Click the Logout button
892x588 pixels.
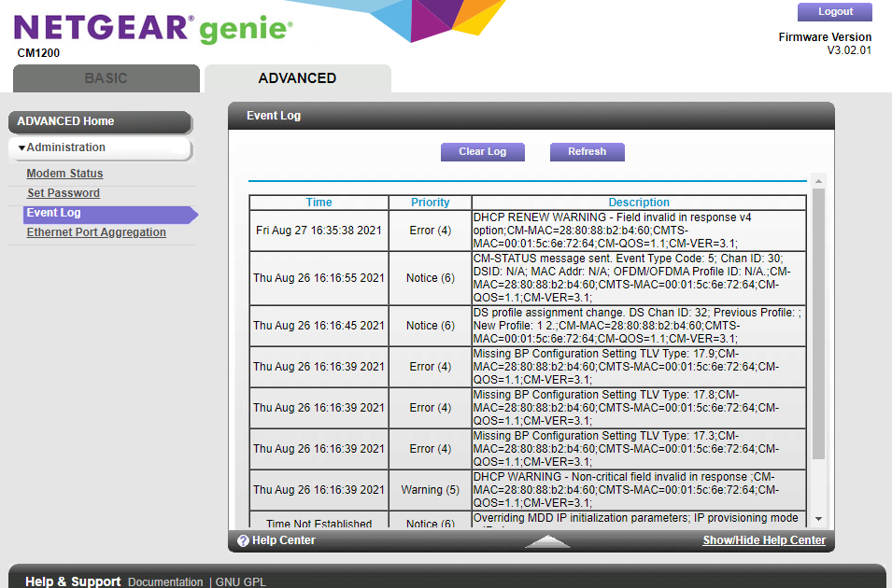(834, 11)
